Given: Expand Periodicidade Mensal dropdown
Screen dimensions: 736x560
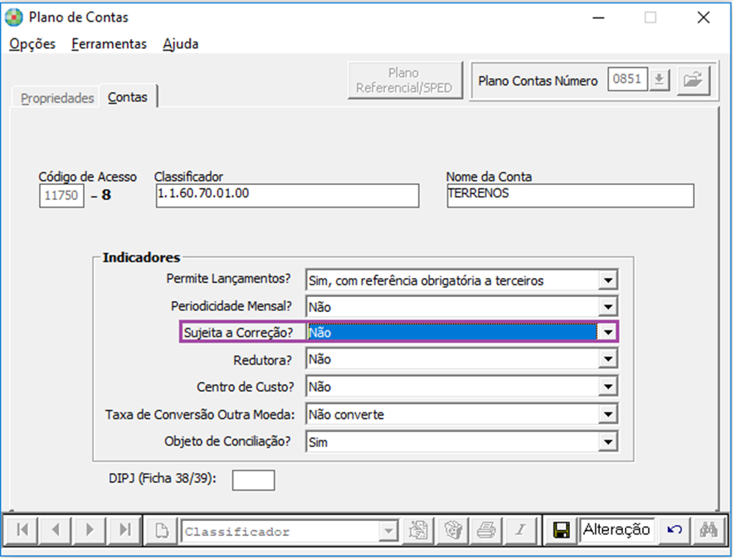Looking at the screenshot, I should 608,307.
